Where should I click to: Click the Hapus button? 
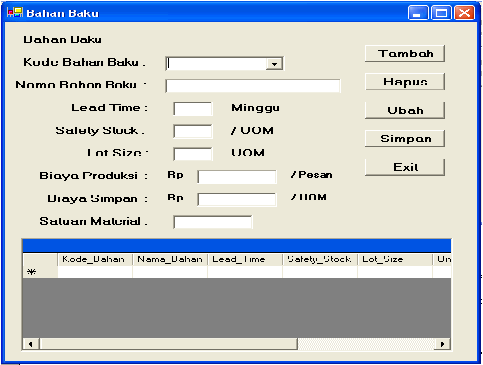click(x=405, y=82)
